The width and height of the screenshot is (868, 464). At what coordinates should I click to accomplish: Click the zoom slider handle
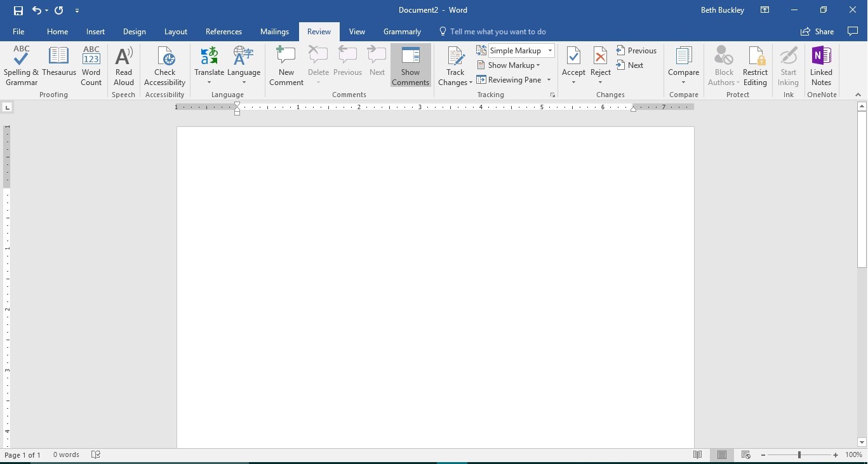click(x=799, y=455)
